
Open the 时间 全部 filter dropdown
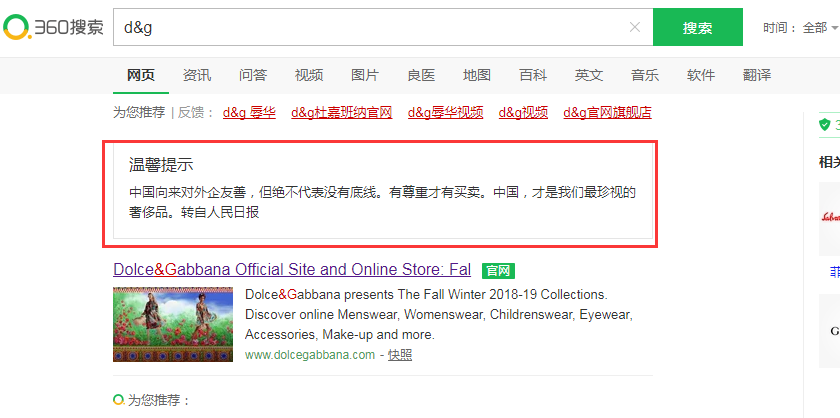(800, 28)
